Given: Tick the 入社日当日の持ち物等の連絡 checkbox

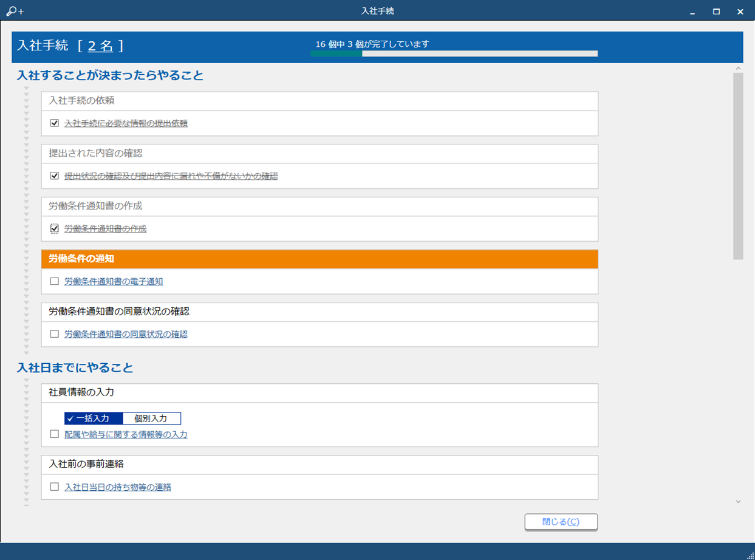Looking at the screenshot, I should [x=55, y=487].
